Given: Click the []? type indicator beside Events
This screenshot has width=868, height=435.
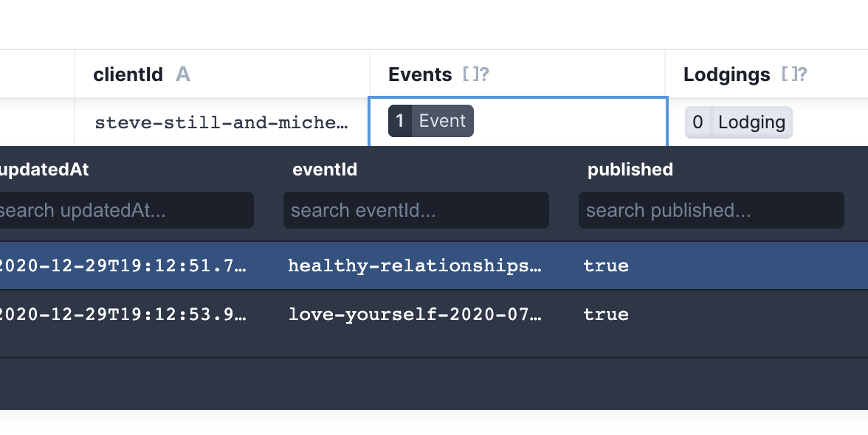Looking at the screenshot, I should point(475,74).
